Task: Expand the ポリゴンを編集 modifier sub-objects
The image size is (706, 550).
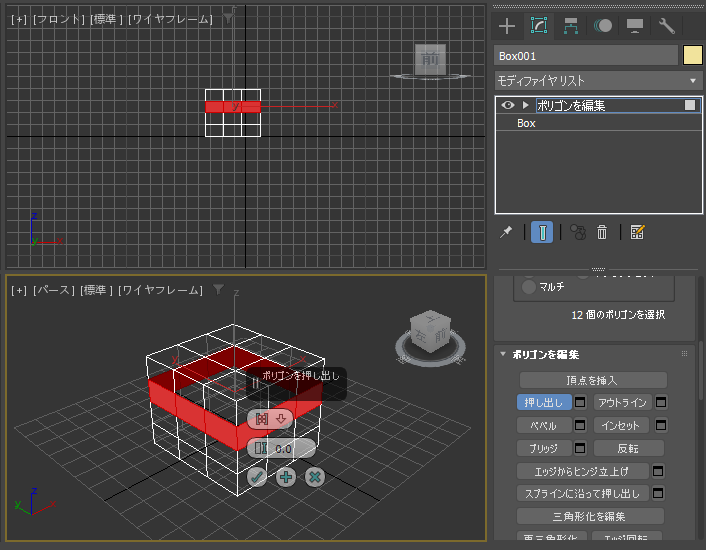Action: coord(525,105)
